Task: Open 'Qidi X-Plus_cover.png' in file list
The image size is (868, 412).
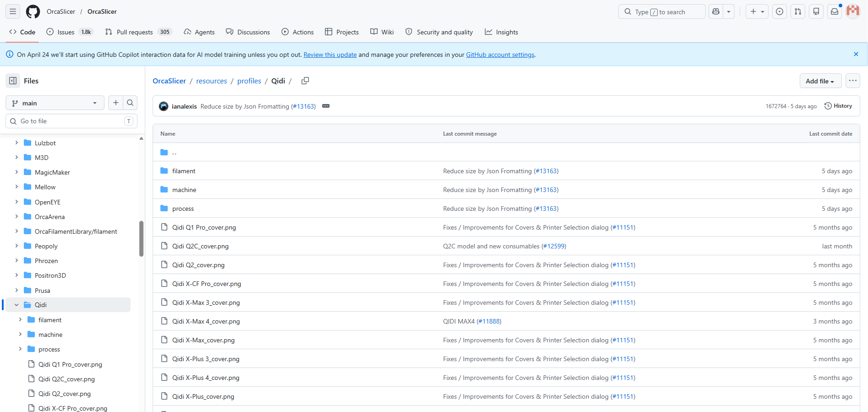Action: tap(203, 396)
